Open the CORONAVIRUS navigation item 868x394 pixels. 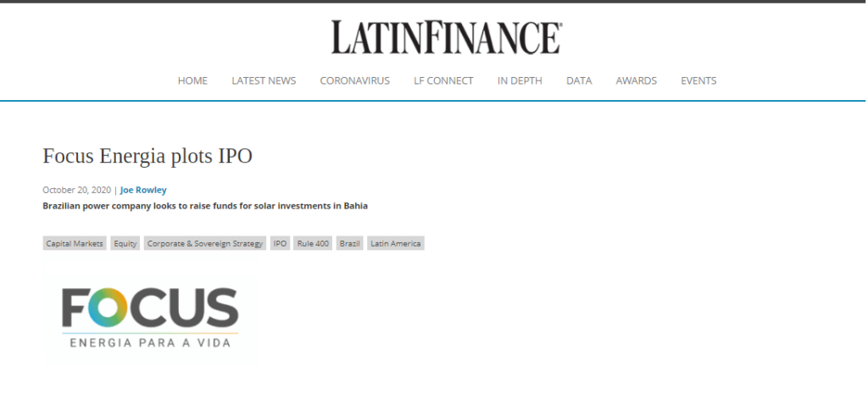355,80
